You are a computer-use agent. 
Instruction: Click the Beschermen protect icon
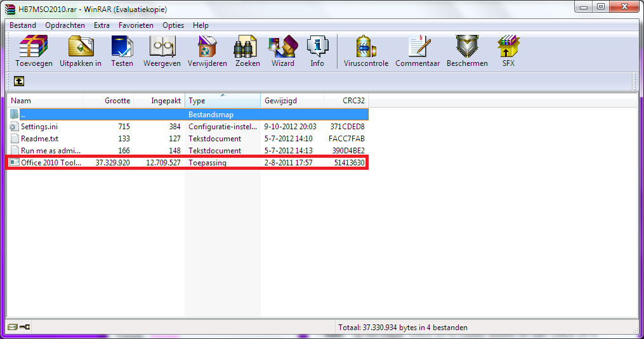[467, 46]
